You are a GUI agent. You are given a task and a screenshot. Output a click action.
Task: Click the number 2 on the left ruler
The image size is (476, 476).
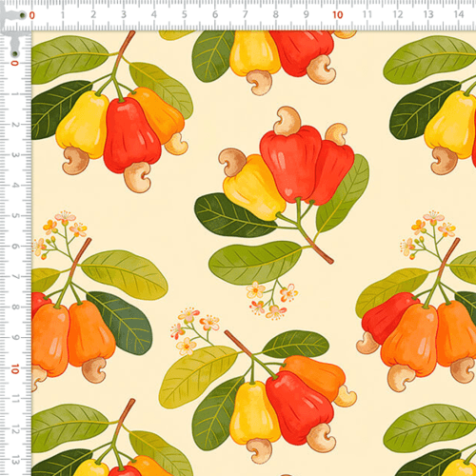(x=15, y=125)
